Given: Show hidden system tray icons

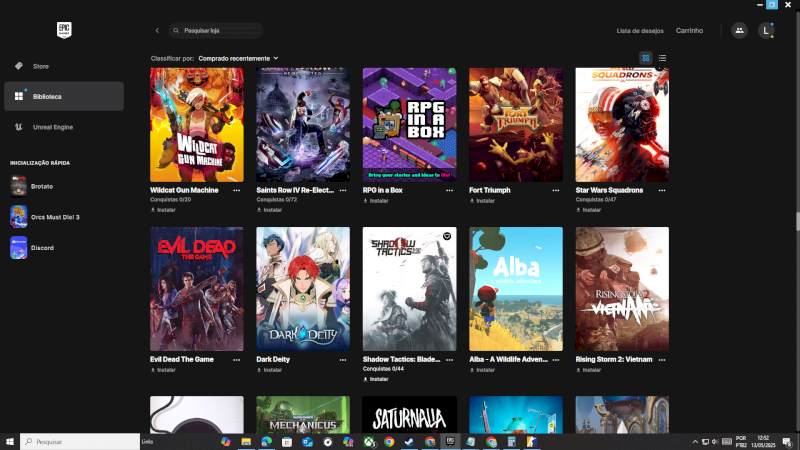Looking at the screenshot, I should [695, 442].
